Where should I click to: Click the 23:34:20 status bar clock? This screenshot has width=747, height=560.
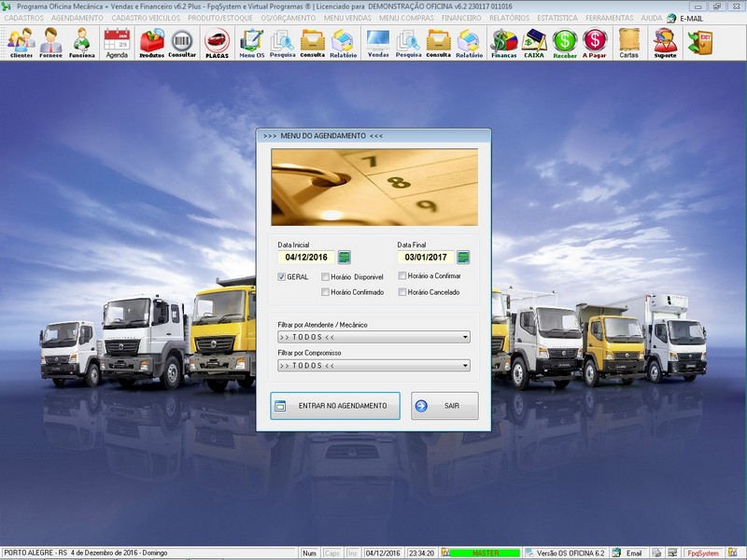pos(421,553)
